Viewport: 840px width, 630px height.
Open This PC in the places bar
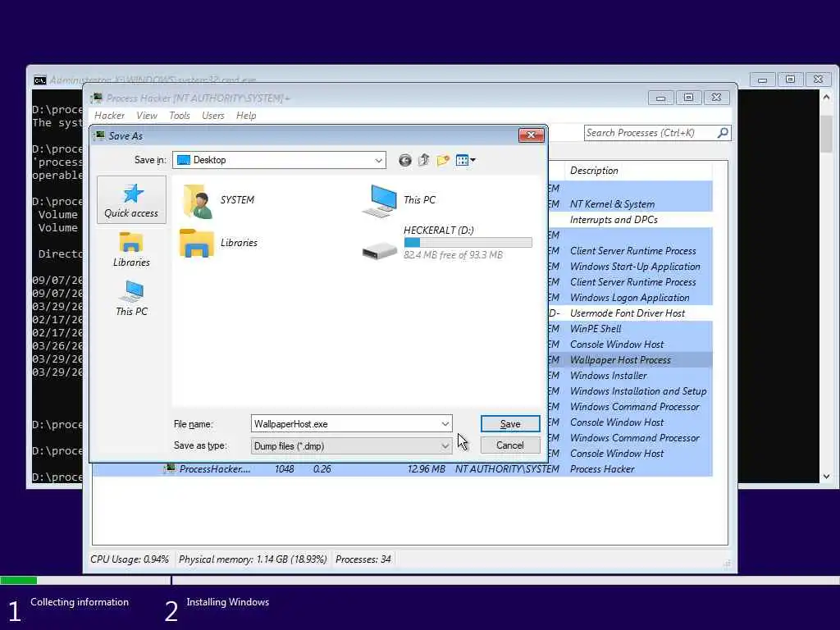point(131,298)
